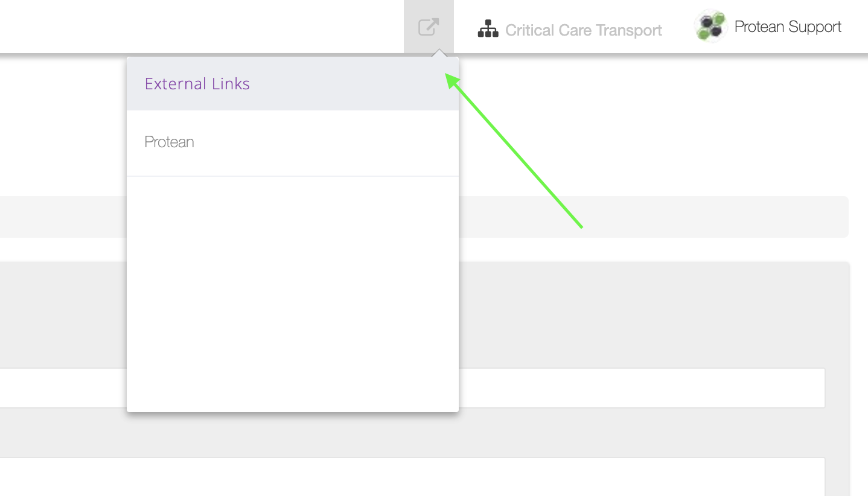Click the light gray banner right of the popup
The image size is (868, 496).
pyautogui.click(x=654, y=217)
